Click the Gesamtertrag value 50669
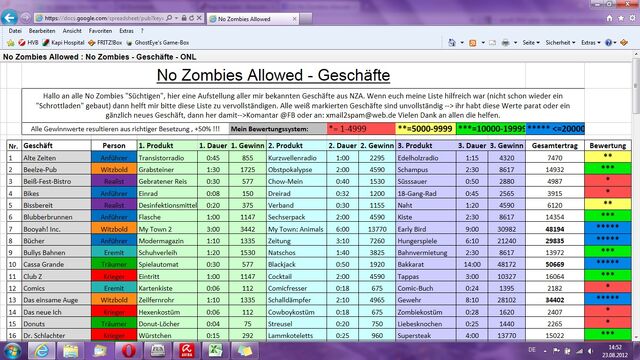This screenshot has width=640, height=360. coord(555,264)
